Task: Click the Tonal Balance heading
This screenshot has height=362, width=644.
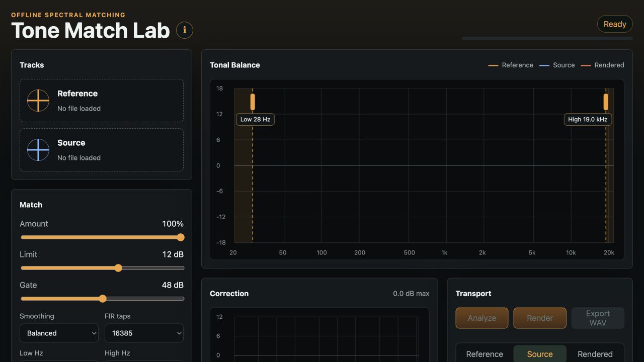Action: (235, 65)
